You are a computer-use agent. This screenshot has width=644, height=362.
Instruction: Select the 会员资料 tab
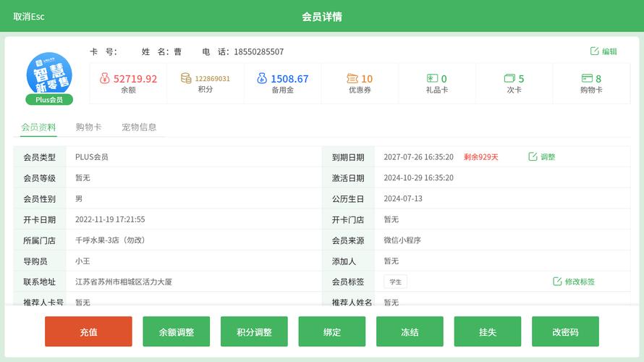(38, 127)
